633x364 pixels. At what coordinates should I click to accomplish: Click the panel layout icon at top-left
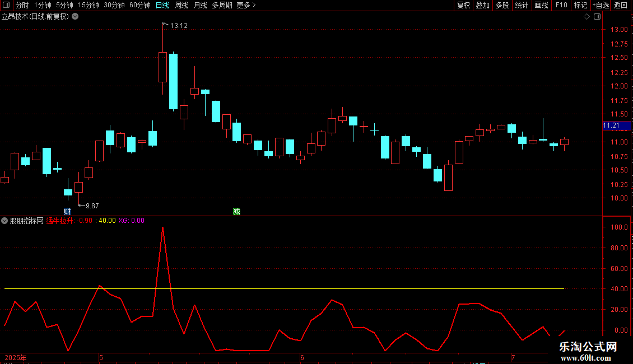pyautogui.click(x=6, y=5)
